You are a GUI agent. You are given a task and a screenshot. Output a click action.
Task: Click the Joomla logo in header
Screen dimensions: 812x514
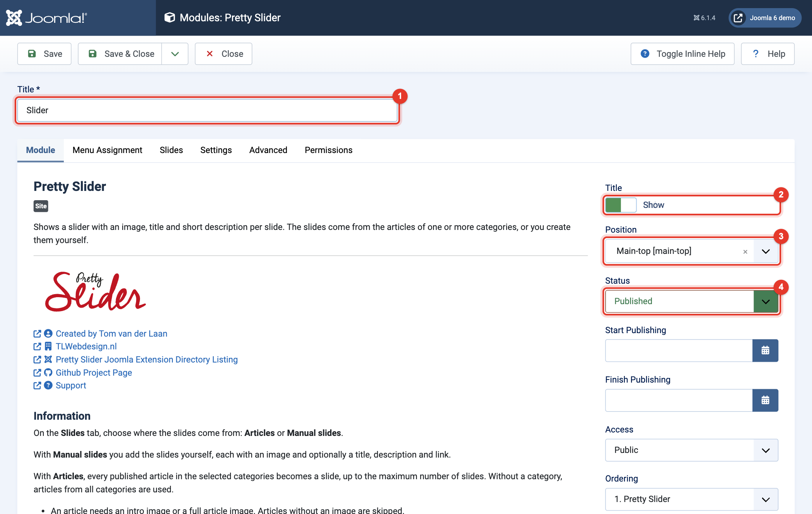46,18
